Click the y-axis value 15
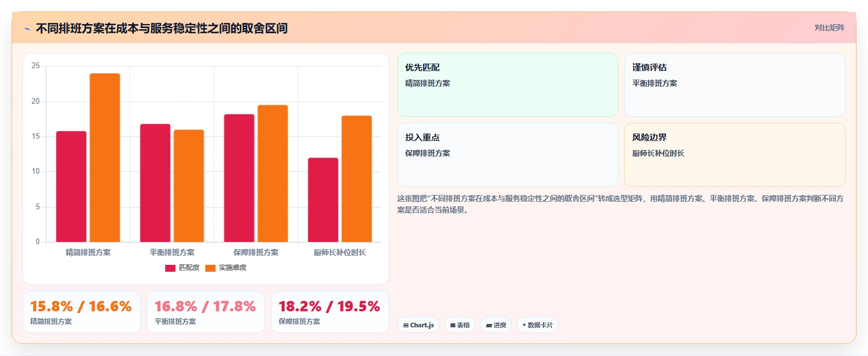 click(35, 136)
